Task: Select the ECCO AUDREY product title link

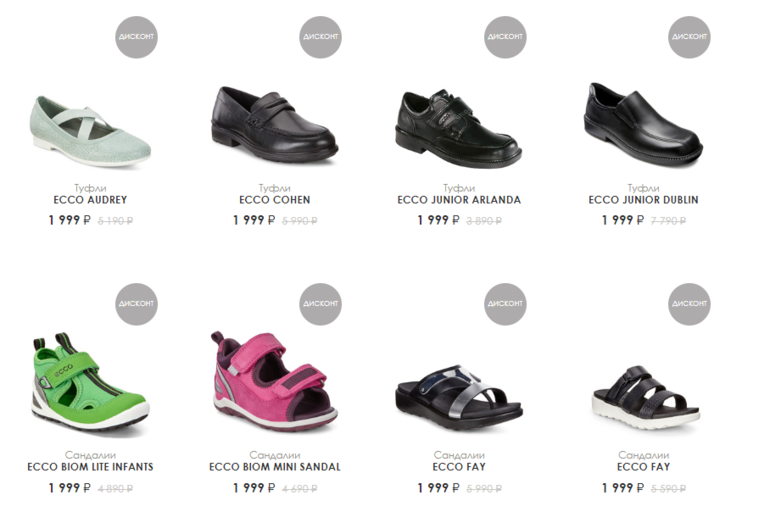Action: [90, 200]
